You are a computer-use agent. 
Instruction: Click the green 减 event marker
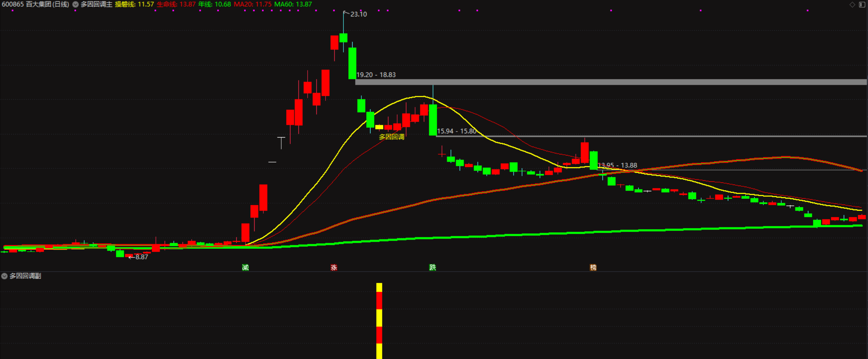(x=245, y=267)
